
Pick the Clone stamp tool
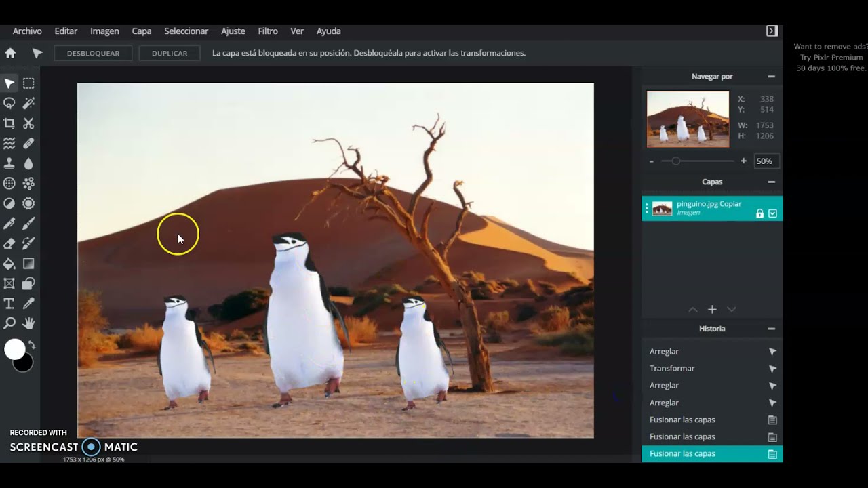9,163
